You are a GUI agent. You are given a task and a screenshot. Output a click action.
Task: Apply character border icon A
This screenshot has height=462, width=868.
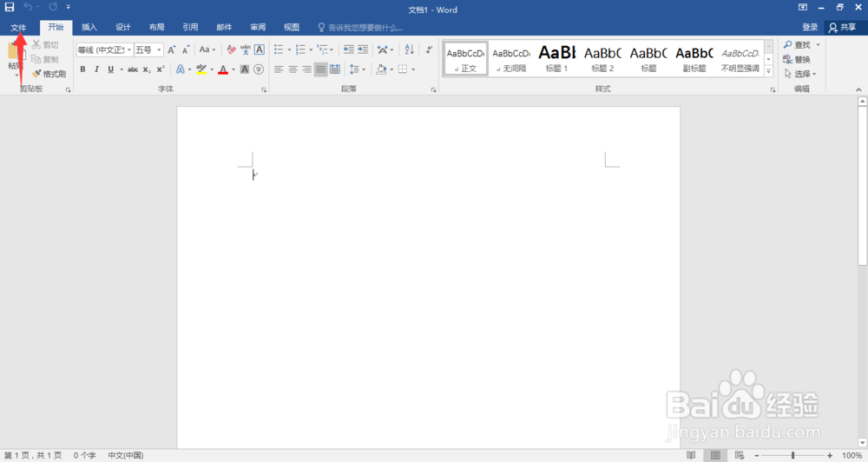tap(259, 49)
